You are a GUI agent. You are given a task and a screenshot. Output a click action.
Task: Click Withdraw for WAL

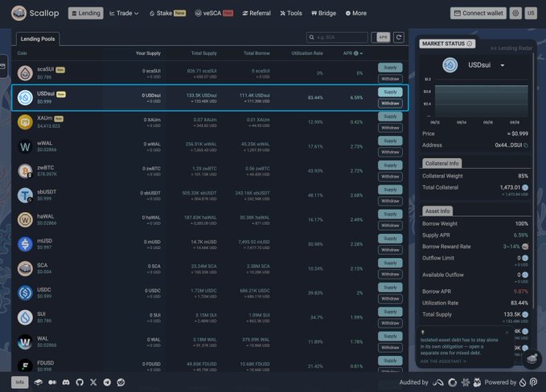(x=390, y=348)
